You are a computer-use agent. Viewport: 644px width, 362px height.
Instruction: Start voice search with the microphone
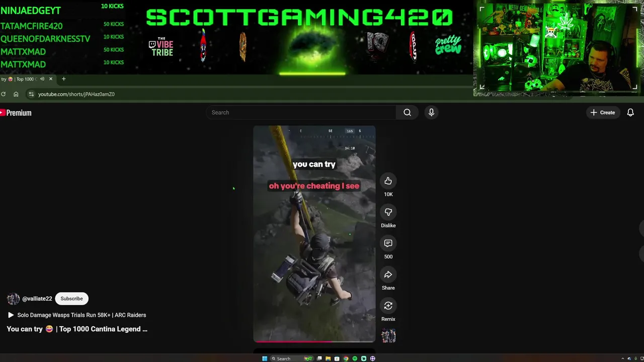point(431,113)
